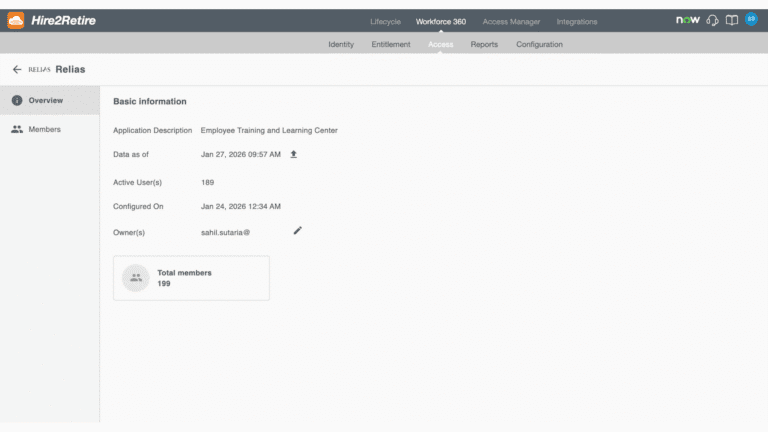This screenshot has height=432, width=768.
Task: Click the upload icon beside Data as of
Action: pyautogui.click(x=293, y=154)
